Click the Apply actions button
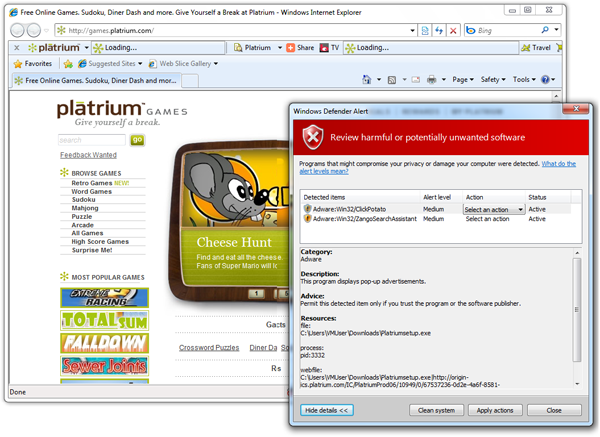Image resolution: width=600 pixels, height=437 pixels. pyautogui.click(x=495, y=410)
